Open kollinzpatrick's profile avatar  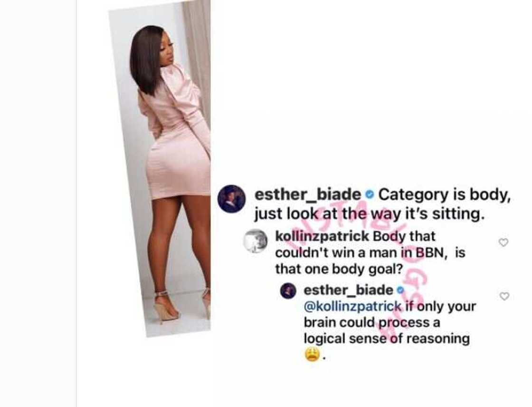[256, 241]
